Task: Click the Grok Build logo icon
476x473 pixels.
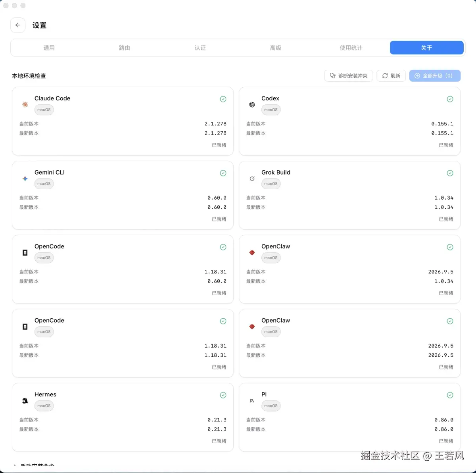Action: tap(252, 179)
